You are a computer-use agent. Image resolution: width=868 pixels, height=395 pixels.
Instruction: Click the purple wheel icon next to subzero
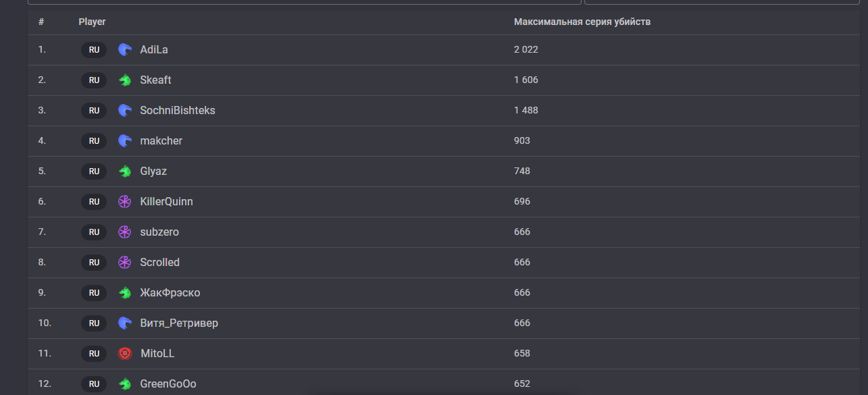124,232
